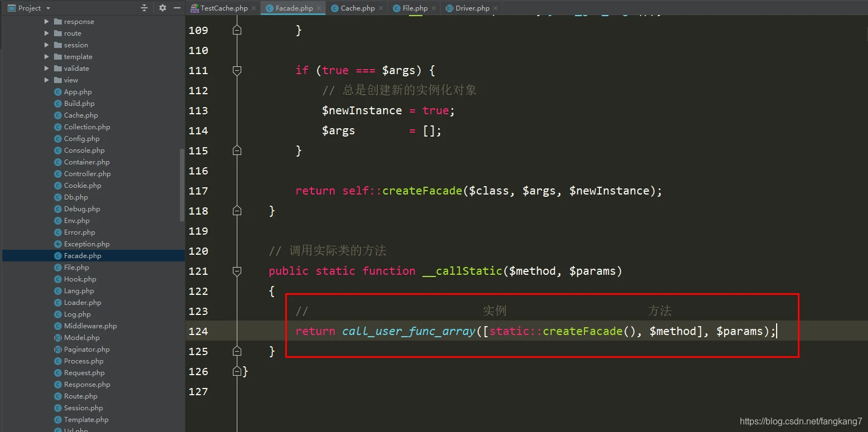
Task: Close the TestCache.php editor tab
Action: tap(253, 8)
